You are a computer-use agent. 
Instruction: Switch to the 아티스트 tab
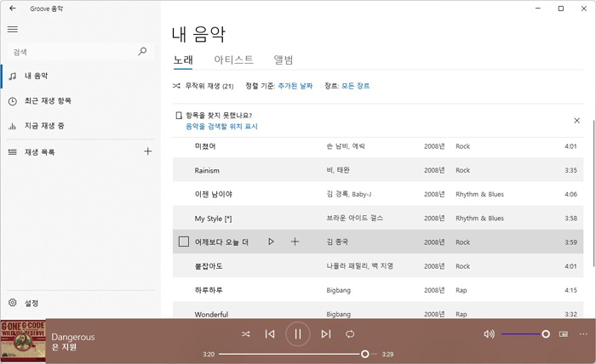(x=233, y=60)
